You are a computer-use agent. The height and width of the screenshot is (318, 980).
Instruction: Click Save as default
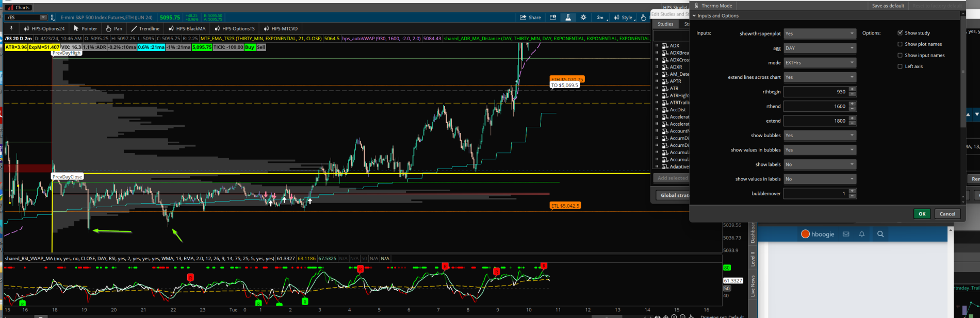(888, 6)
